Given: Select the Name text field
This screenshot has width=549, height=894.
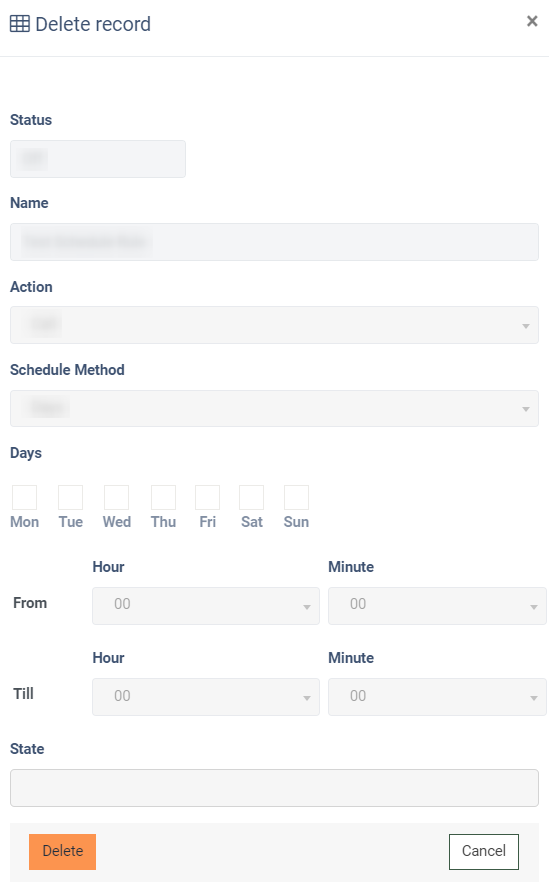Looking at the screenshot, I should pos(274,242).
